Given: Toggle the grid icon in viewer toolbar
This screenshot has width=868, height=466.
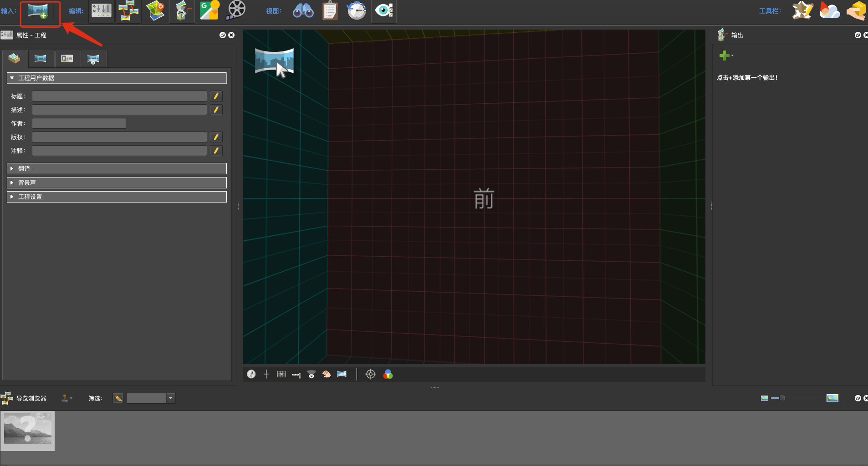Looking at the screenshot, I should [x=281, y=374].
